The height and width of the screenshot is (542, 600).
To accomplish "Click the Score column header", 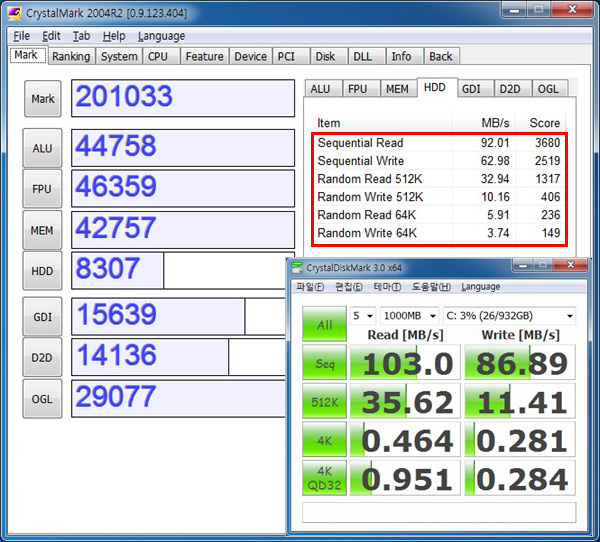I will click(x=541, y=123).
